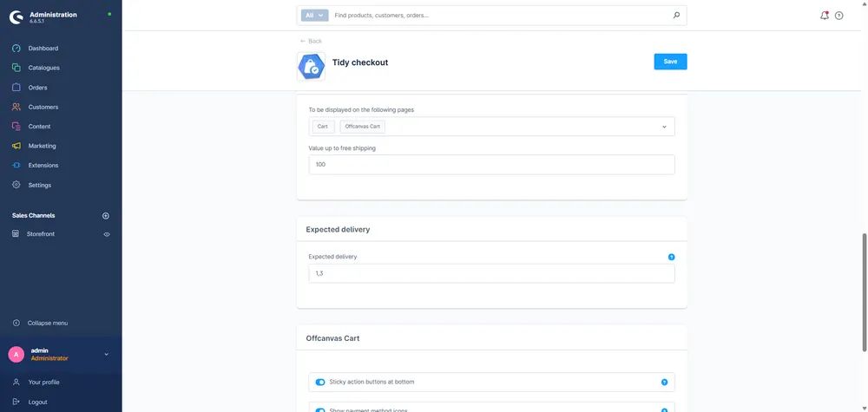The image size is (868, 412).
Task: Click the Catalogues icon
Action: [16, 68]
